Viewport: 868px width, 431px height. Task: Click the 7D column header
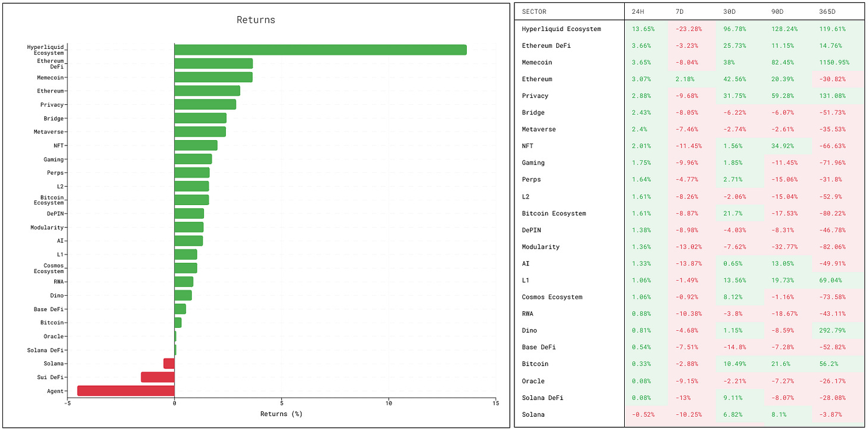680,11
